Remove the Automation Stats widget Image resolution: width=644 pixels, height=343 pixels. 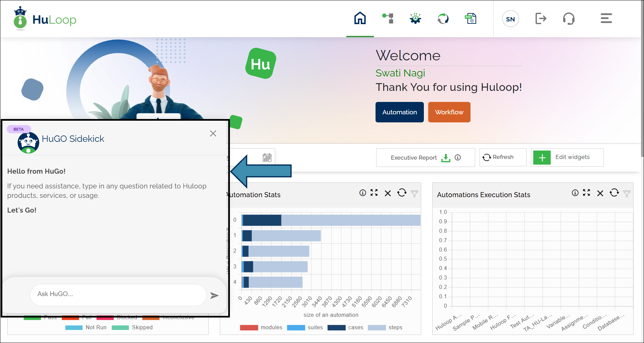click(388, 193)
